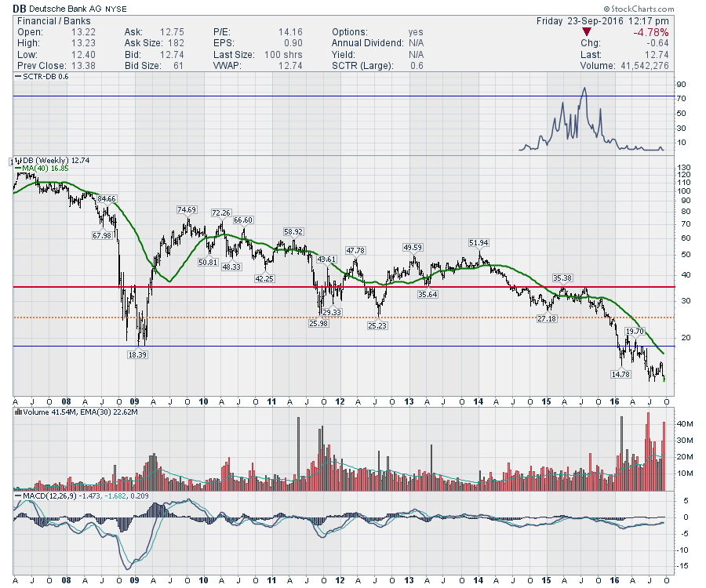Click the DB ticker symbol title
Screen dimensions: 706x588
pos(19,9)
